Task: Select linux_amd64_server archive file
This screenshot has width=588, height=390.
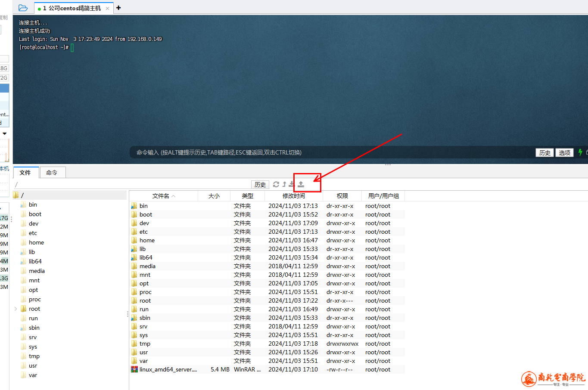Action: (168, 369)
